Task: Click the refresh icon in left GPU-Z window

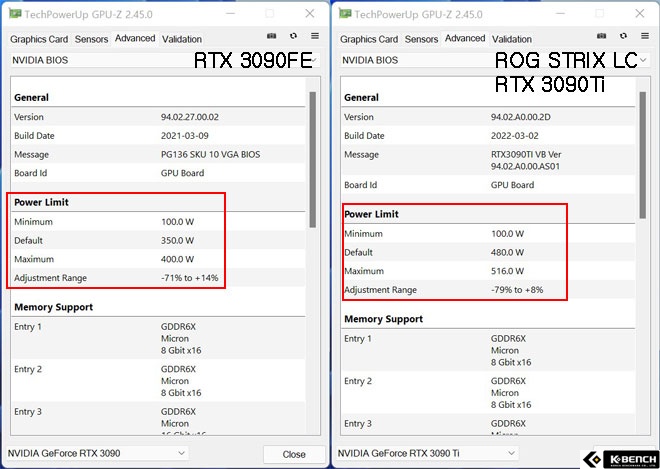Action: [293, 36]
